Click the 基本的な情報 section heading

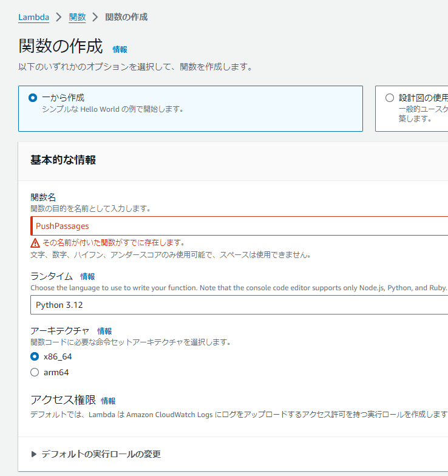(63, 160)
